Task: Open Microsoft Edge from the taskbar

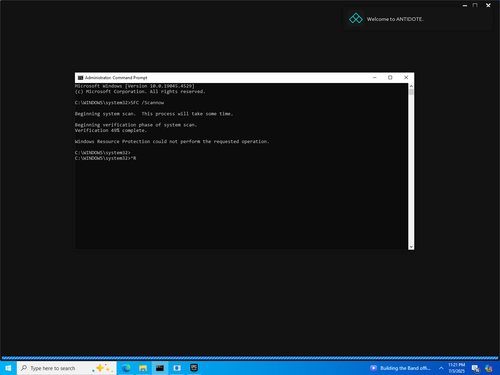Action: 126,368
